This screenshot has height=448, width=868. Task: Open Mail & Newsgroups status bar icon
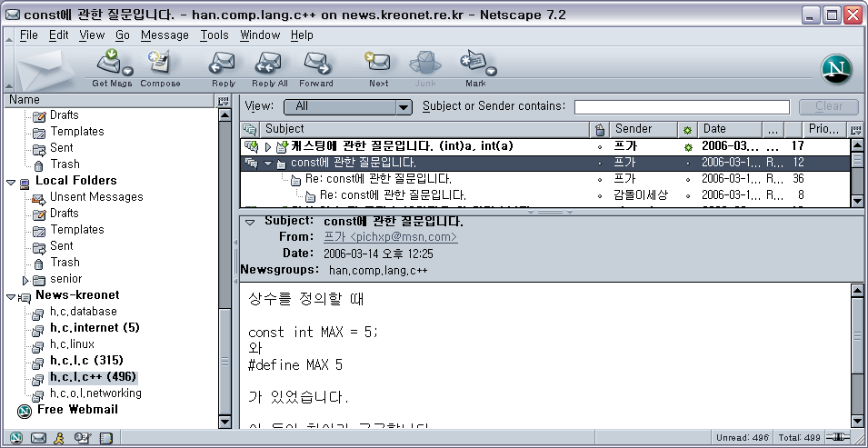[38, 438]
